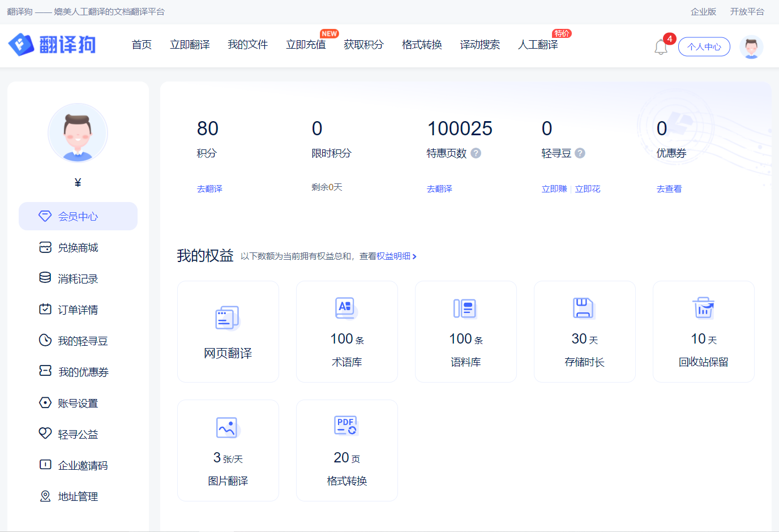
Task: Click the large profile avatar in sidebar
Action: 78,133
